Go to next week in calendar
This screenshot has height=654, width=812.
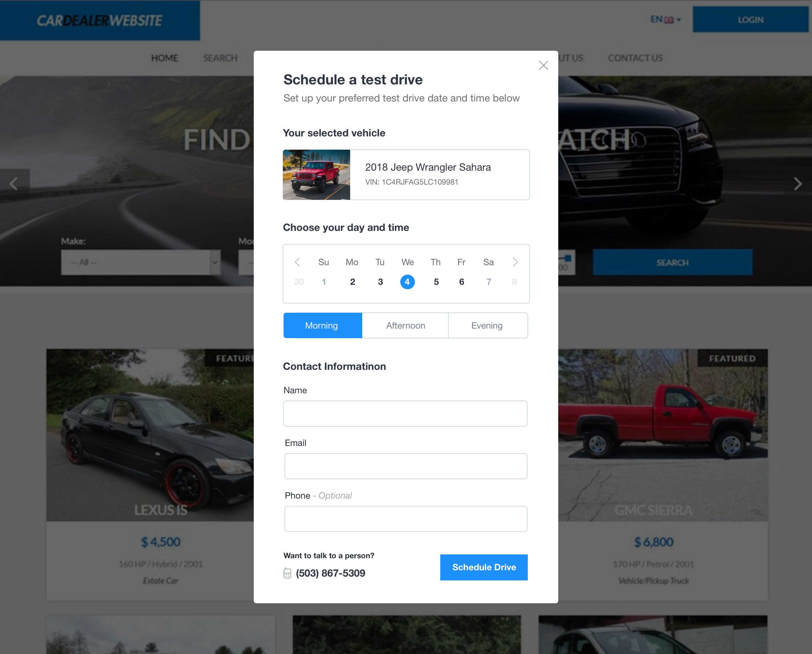pos(515,262)
